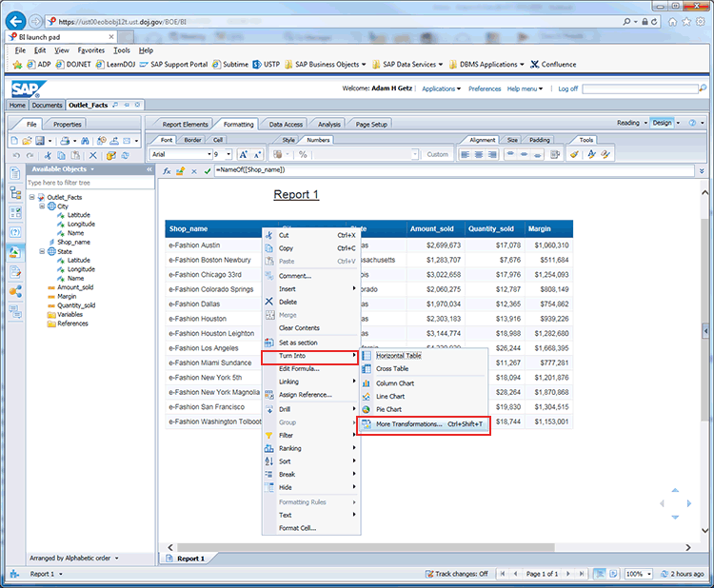Collapse the State tree node
The height and width of the screenshot is (588, 714).
[x=42, y=251]
